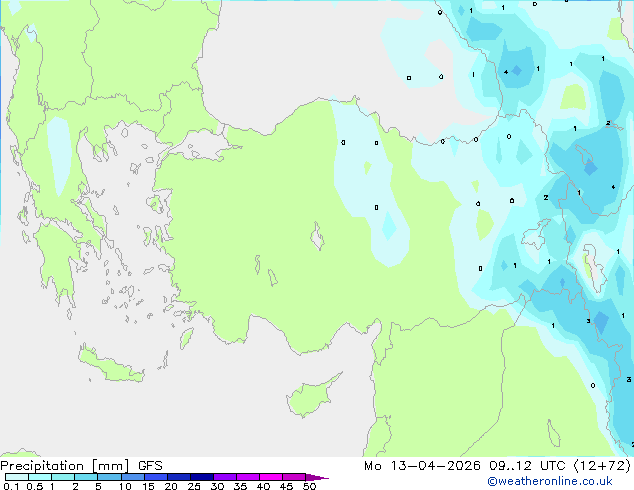Select the 5–10 mm legend swatch
Image resolution: width=634 pixels, height=490 pixels.
click(x=109, y=477)
